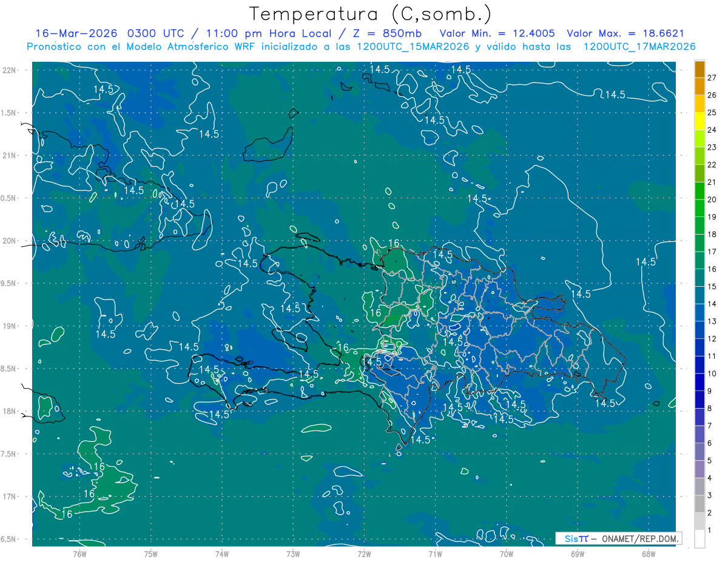Click the 21 label on the color scale
This screenshot has width=728, height=562.
pyautogui.click(x=712, y=182)
